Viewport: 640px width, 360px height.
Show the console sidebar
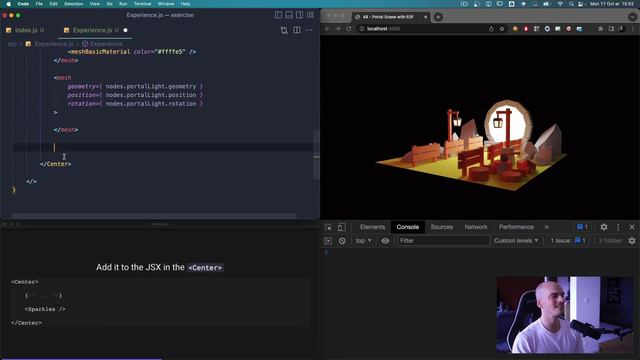click(x=328, y=241)
